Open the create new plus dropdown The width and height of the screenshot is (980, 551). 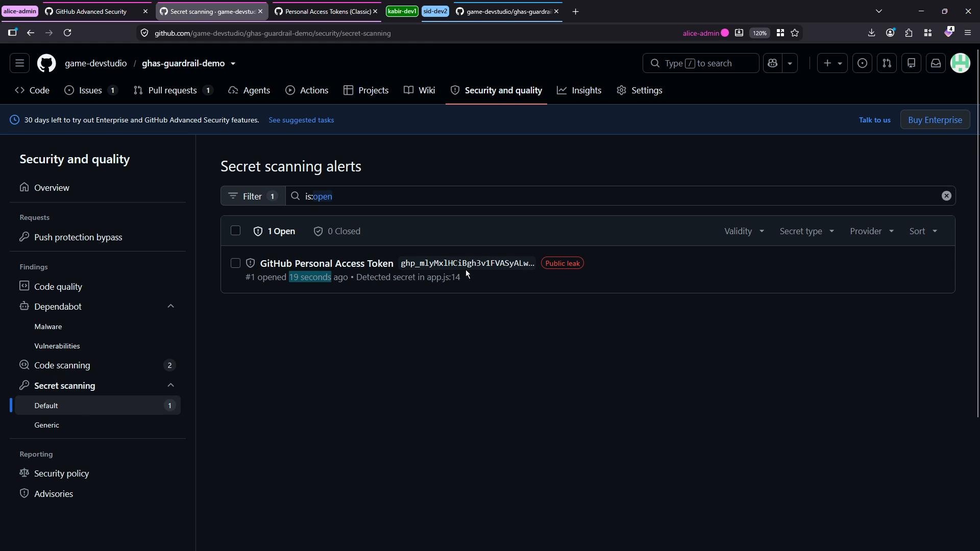(832, 63)
